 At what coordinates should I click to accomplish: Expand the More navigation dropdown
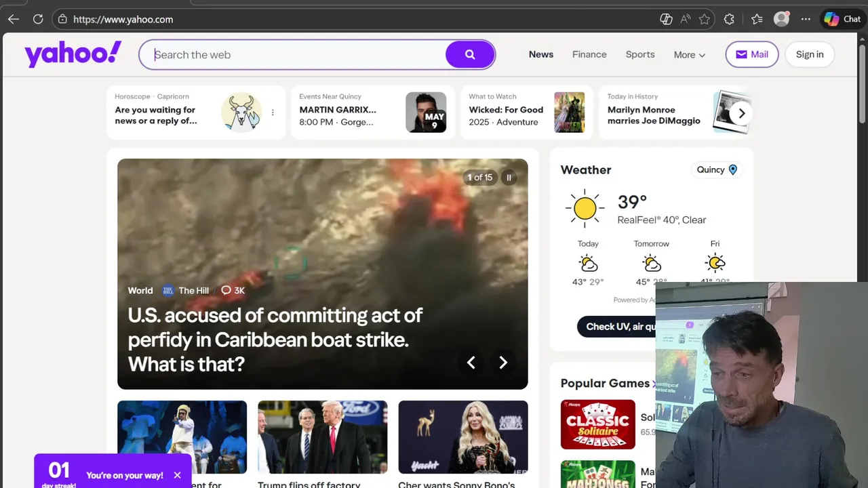690,55
